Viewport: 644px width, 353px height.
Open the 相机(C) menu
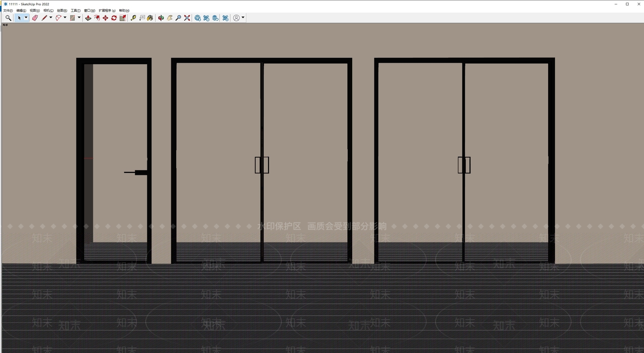[48, 10]
